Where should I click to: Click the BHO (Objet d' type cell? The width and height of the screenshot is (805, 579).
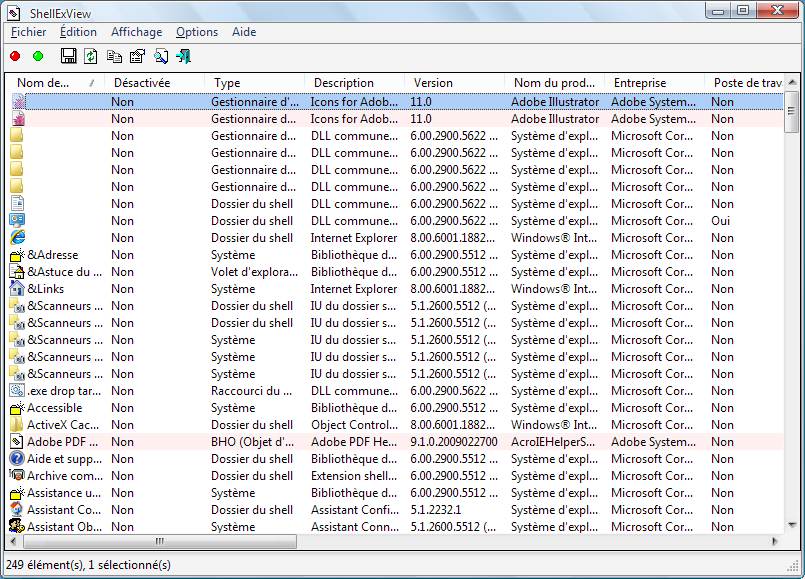click(x=253, y=441)
